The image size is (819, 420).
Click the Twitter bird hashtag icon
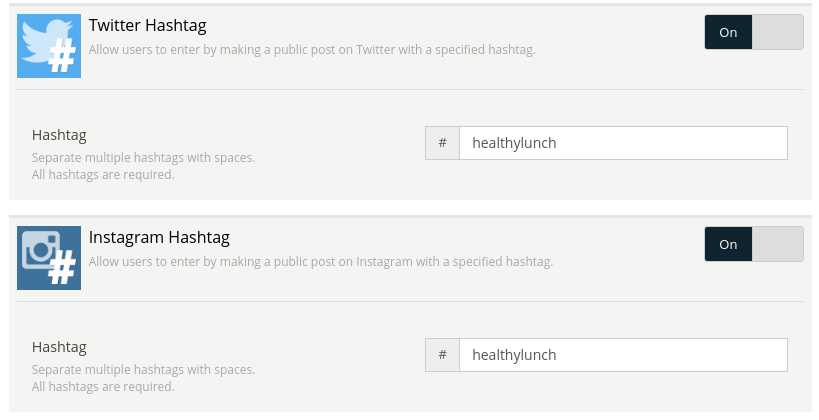coord(49,46)
